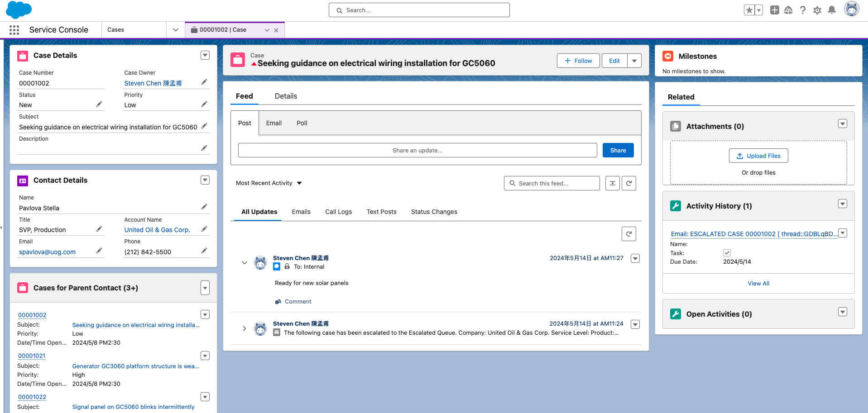Switch to the Details tab
The height and width of the screenshot is (413, 868).
point(286,96)
